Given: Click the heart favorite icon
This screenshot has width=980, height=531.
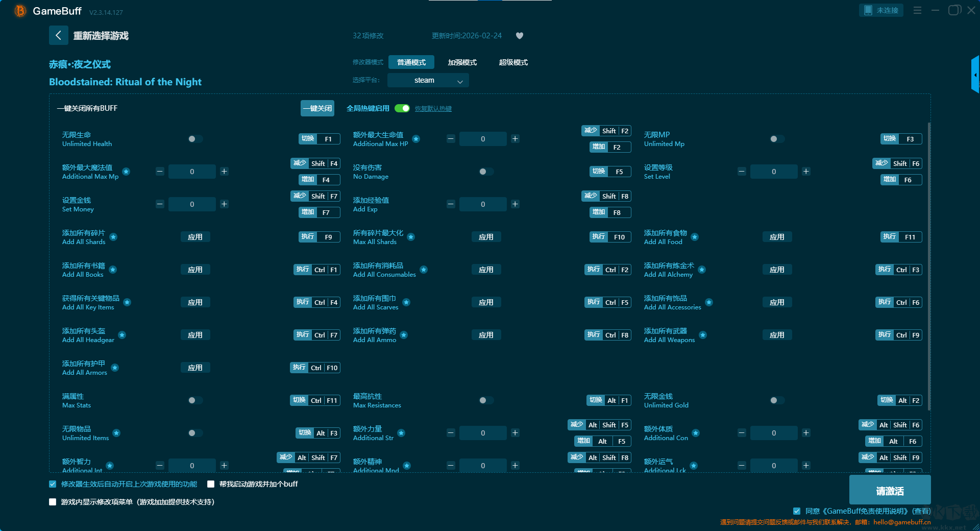Looking at the screenshot, I should (519, 36).
